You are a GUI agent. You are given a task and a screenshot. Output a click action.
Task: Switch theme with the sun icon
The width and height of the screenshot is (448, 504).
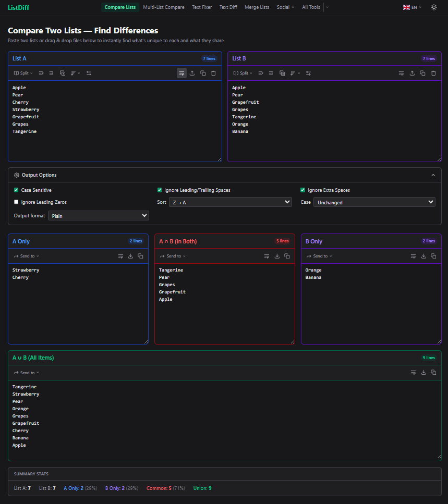[x=434, y=7]
